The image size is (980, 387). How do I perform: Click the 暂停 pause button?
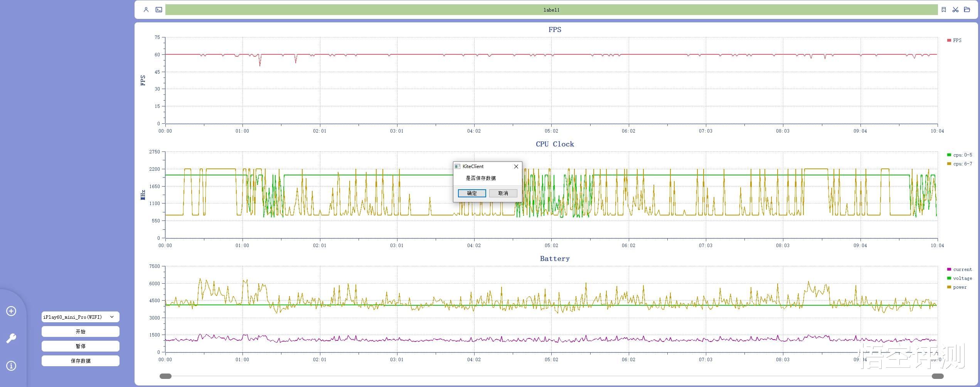tap(81, 346)
